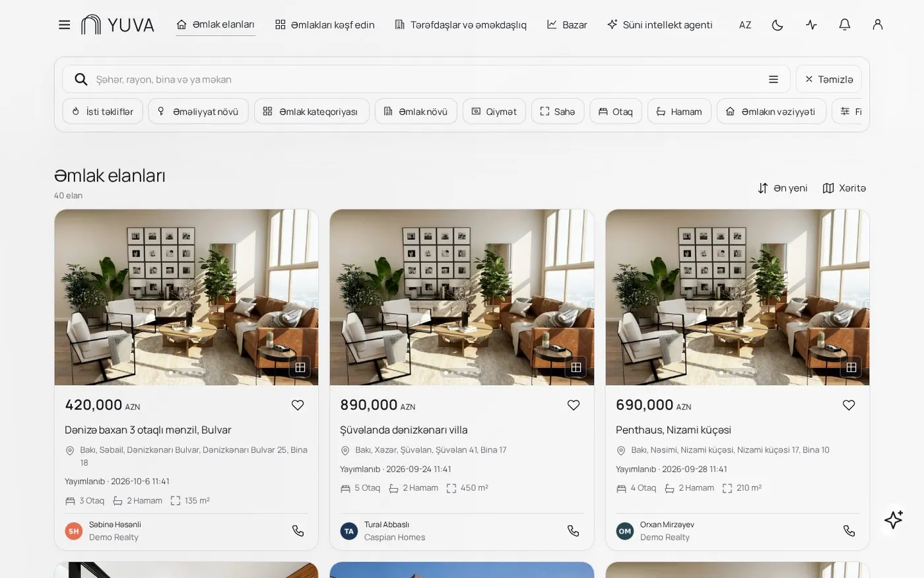Image resolution: width=924 pixels, height=578 pixels.
Task: Open the hamburger main menu
Action: 64,25
